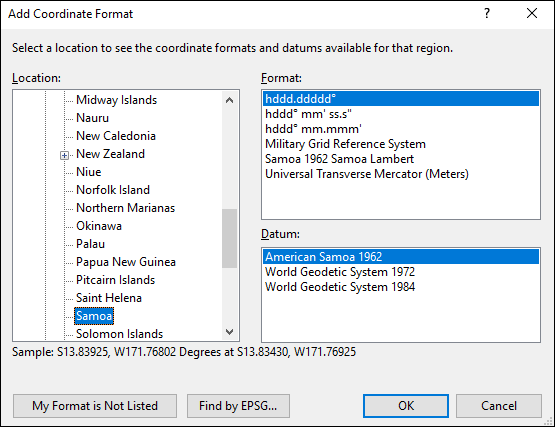
Task: Select Nauru in the Location tree
Action: click(x=92, y=118)
